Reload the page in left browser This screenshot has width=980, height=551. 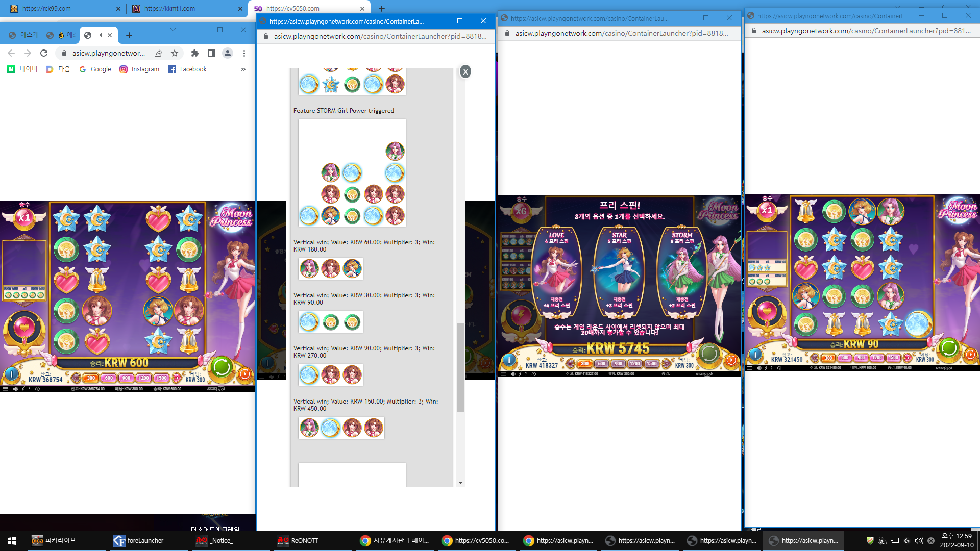pos(44,53)
